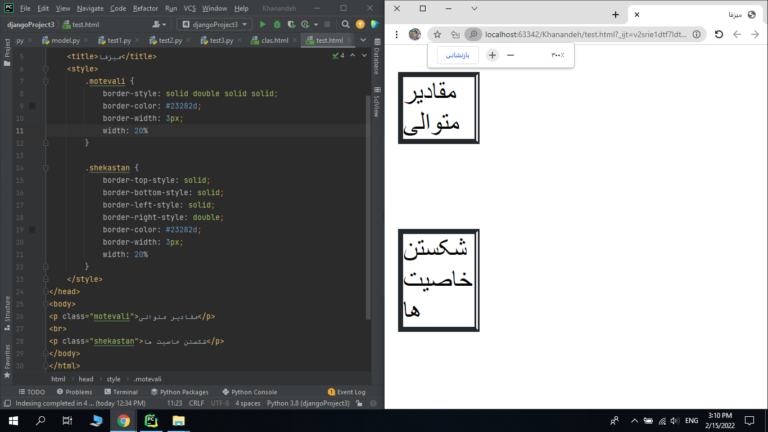Open Chrome from the Windows taskbar

tap(123, 421)
